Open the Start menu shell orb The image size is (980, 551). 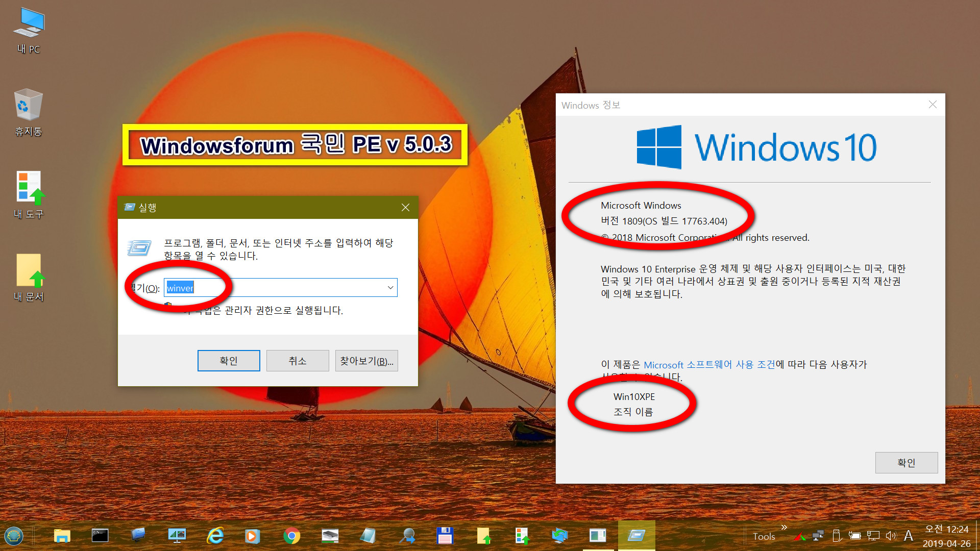(x=14, y=536)
